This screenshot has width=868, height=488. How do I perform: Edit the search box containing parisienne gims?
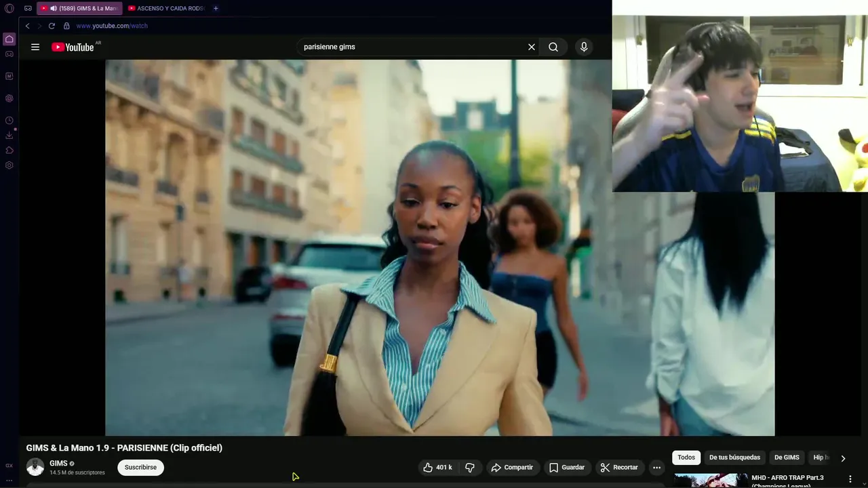[x=412, y=47]
